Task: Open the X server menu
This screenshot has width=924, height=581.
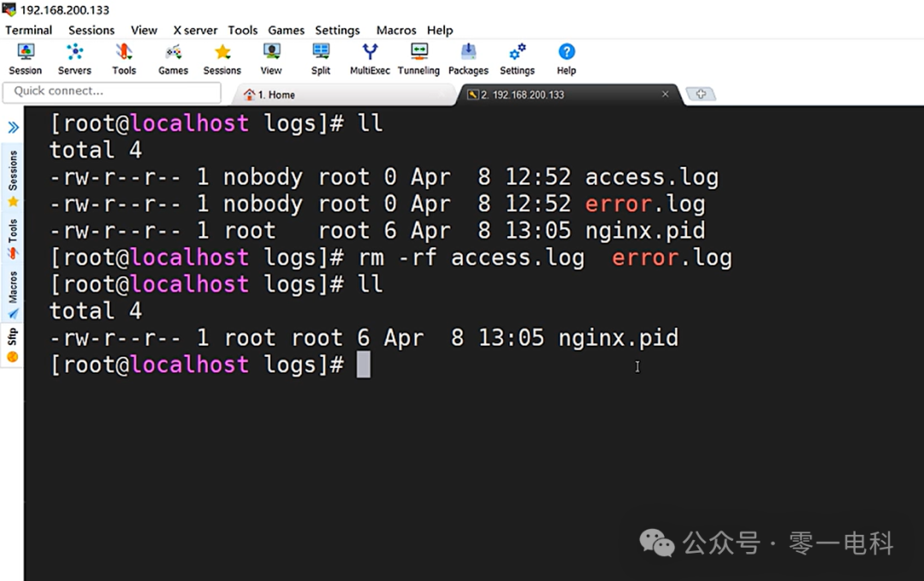Action: [x=195, y=30]
